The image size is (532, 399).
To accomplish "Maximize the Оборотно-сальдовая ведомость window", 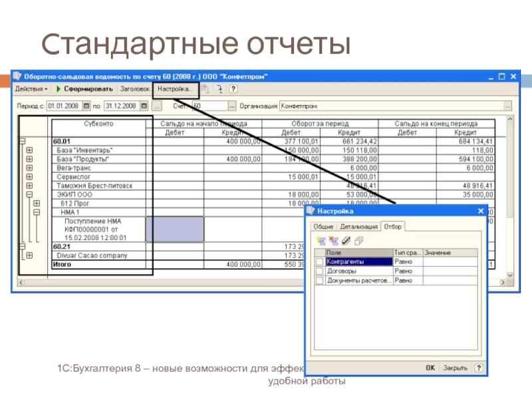I will click(502, 76).
